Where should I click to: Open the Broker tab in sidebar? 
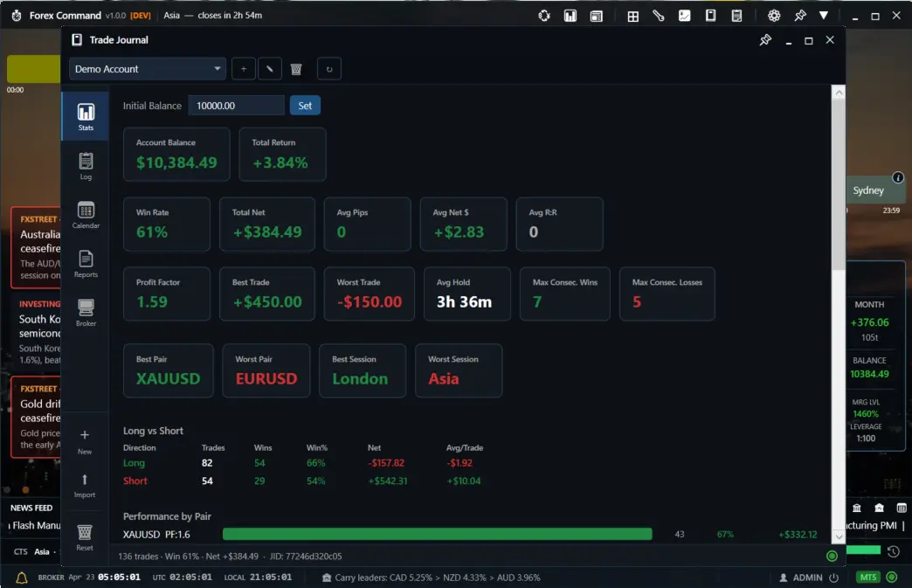pyautogui.click(x=86, y=312)
